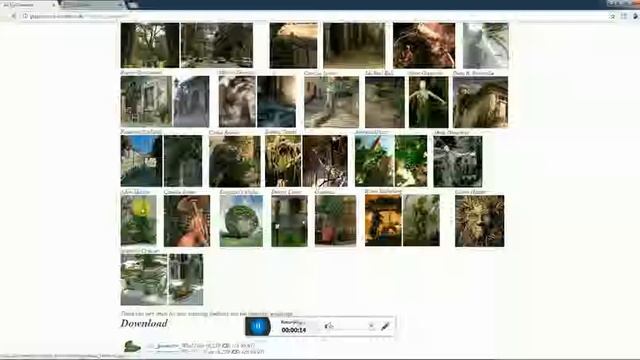Click the recorder timer showing 00:00:14

tap(294, 330)
